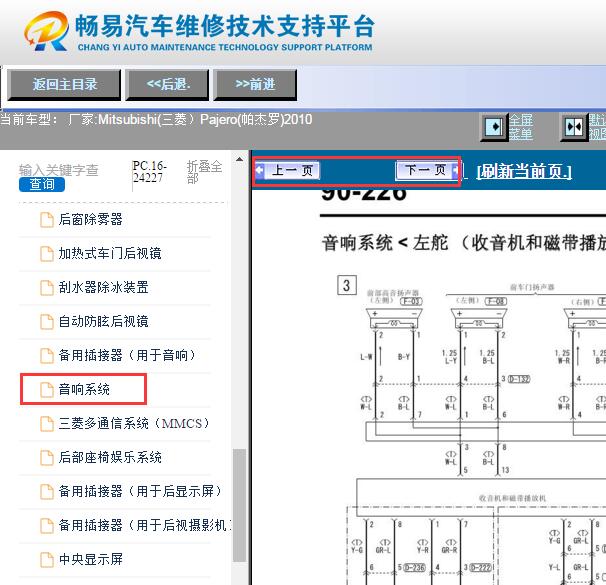Click the 前车门扬声器 diagram label
The height and width of the screenshot is (585, 606).
coord(532,287)
